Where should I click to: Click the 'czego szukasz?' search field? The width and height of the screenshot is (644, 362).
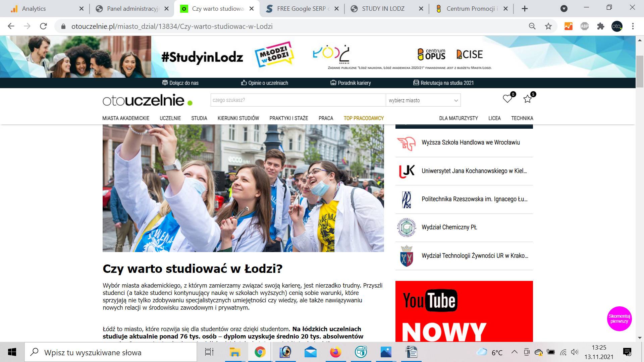click(298, 100)
